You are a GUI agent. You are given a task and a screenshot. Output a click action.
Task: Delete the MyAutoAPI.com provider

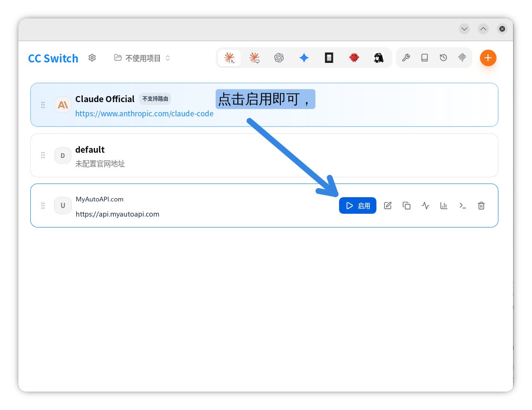[x=481, y=206]
